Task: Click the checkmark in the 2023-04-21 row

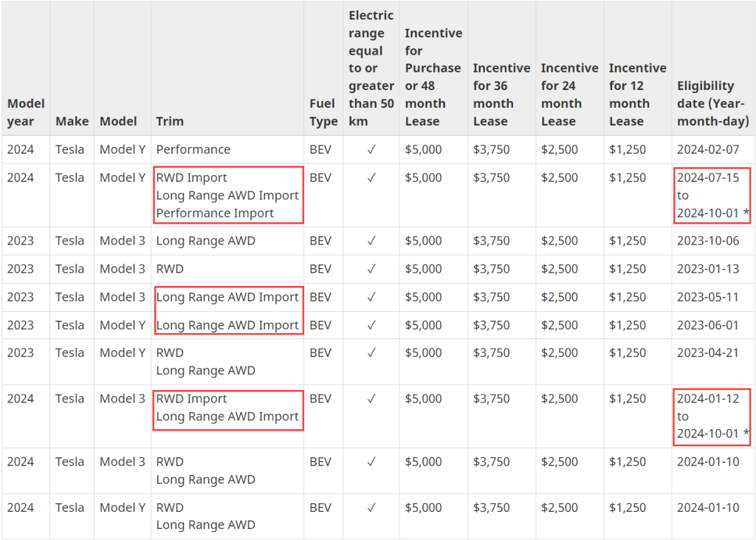Action: coord(371,353)
